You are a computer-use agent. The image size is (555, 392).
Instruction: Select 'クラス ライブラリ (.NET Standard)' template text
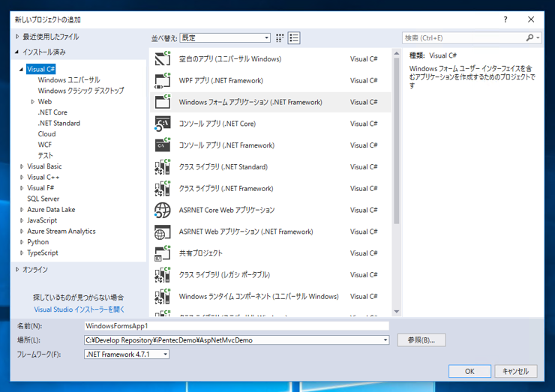pos(223,166)
